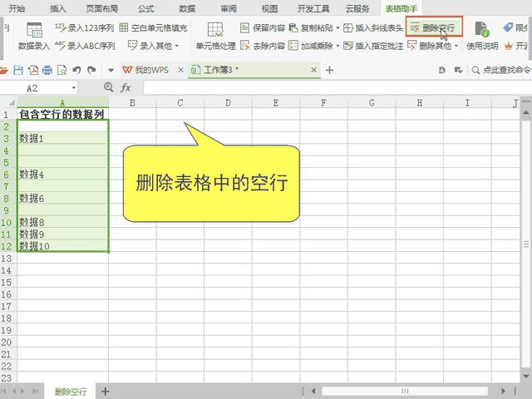Click the undo arrow icon
532x399 pixels.
[76, 70]
